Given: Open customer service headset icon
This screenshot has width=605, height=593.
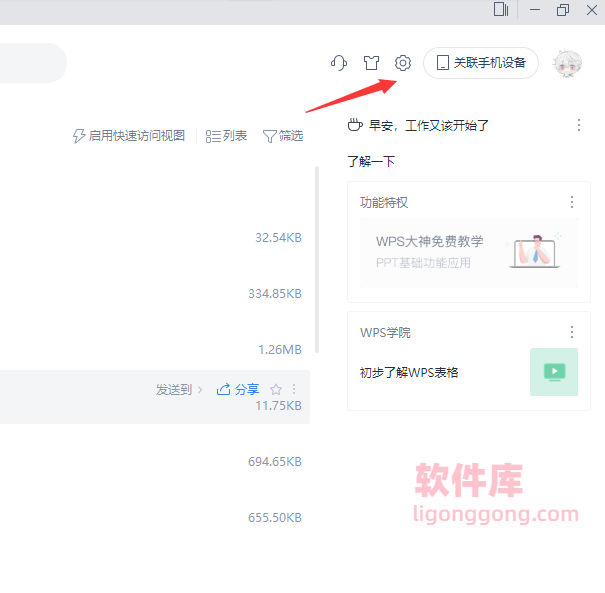Looking at the screenshot, I should pos(339,63).
